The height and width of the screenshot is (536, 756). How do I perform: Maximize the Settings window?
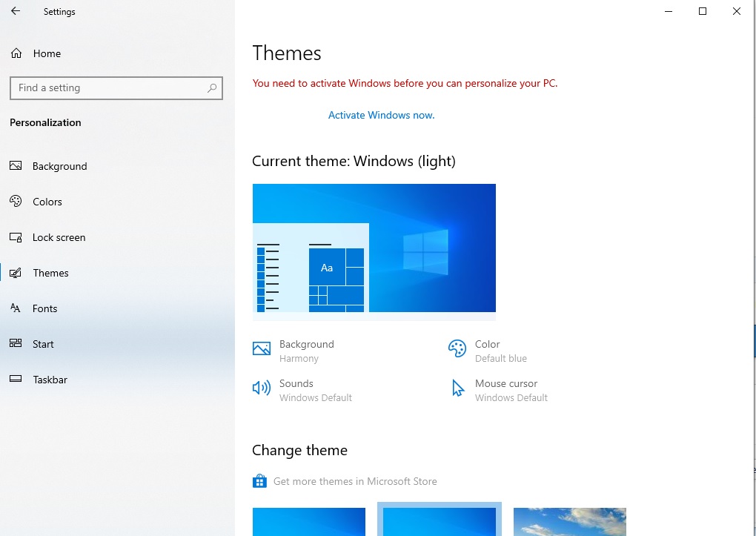pyautogui.click(x=703, y=11)
